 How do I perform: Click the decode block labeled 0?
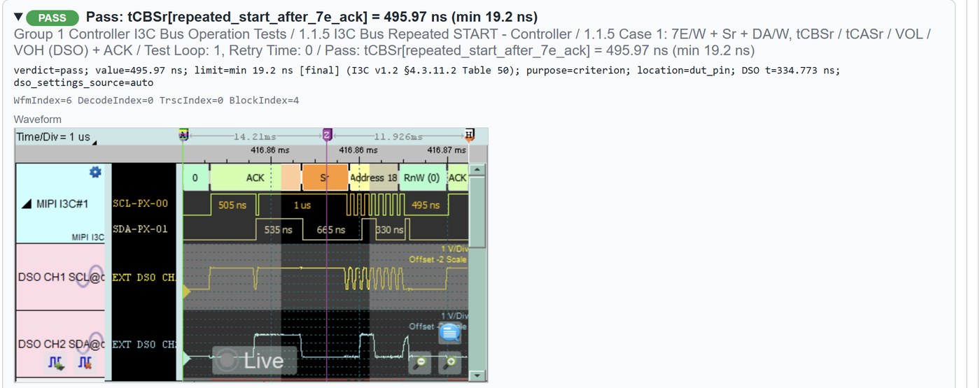pyautogui.click(x=195, y=178)
